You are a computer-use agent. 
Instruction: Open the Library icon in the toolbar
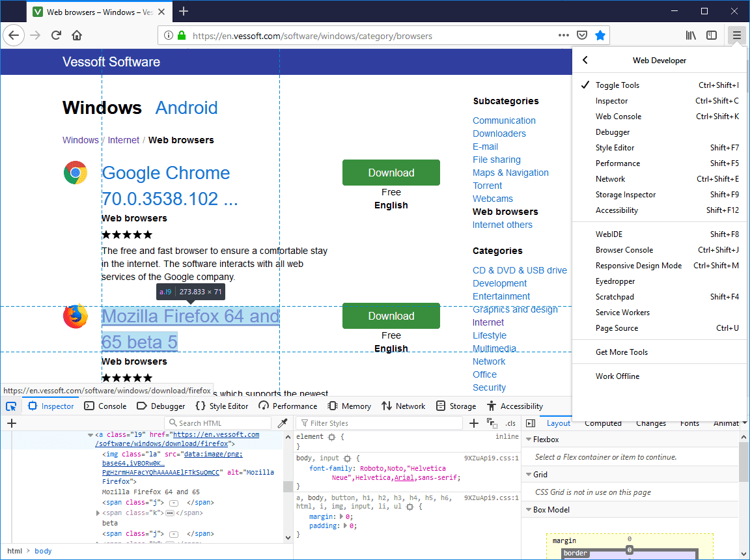click(x=691, y=35)
